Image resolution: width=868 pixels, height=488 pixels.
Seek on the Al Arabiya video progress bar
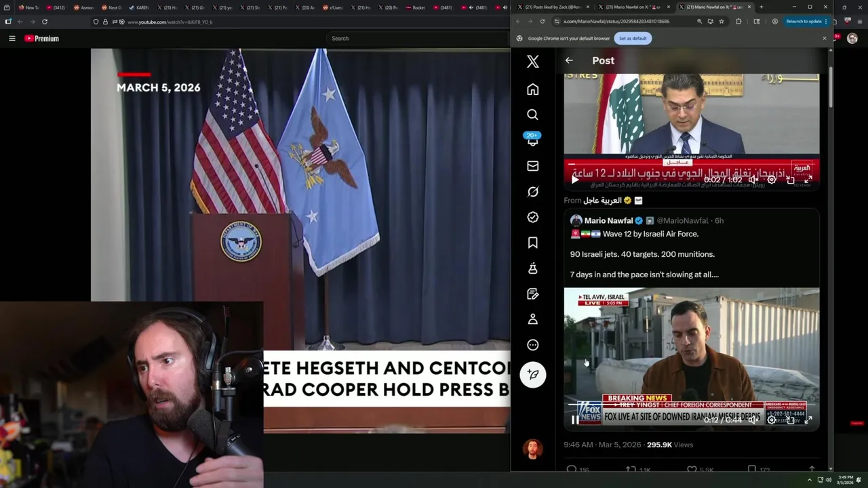(x=691, y=163)
